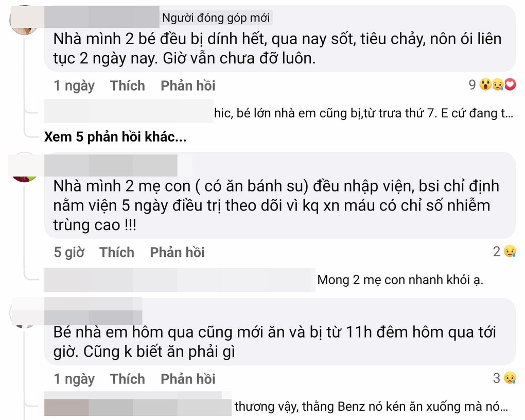Reply to the second comment via 'Phản hồi'
Image resolution: width=525 pixels, height=420 pixels.
click(177, 252)
